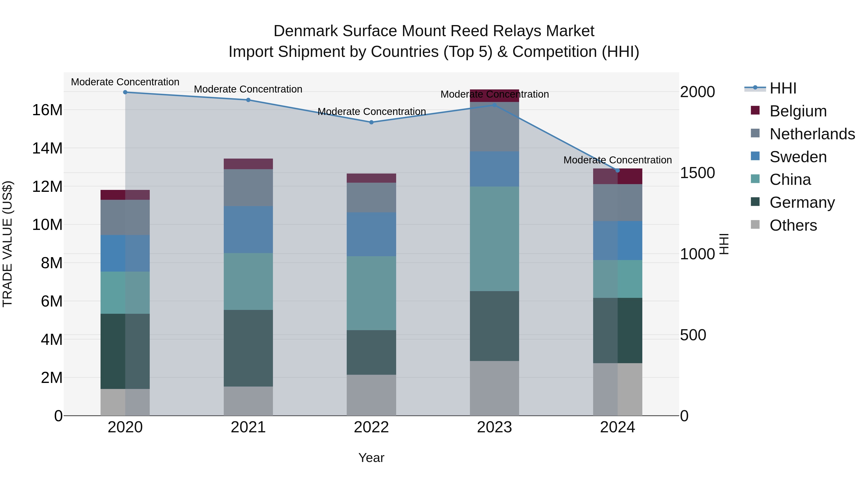Viewport: 868px width, 488px height.
Task: Click the rotated HHI right axis title
Action: [724, 244]
